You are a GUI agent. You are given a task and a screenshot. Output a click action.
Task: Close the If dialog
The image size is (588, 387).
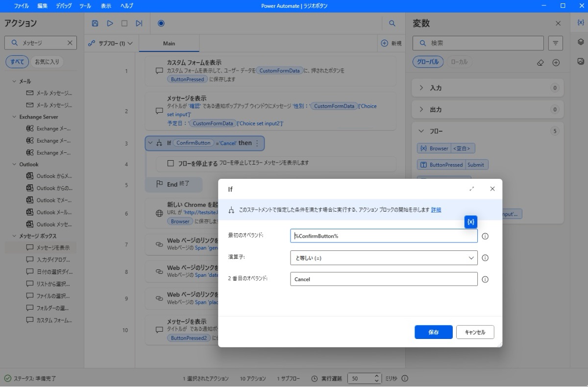[492, 189]
